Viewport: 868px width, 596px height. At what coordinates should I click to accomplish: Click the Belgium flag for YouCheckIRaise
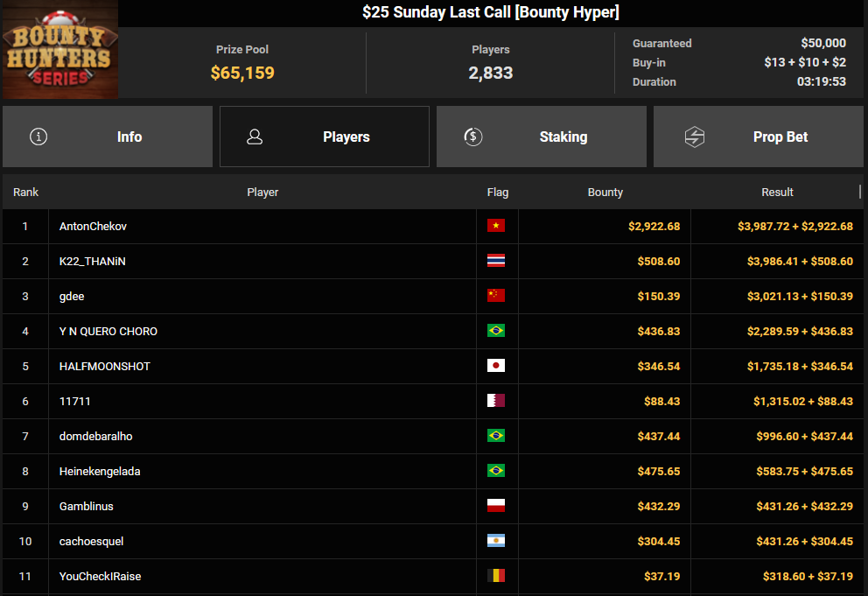(496, 576)
